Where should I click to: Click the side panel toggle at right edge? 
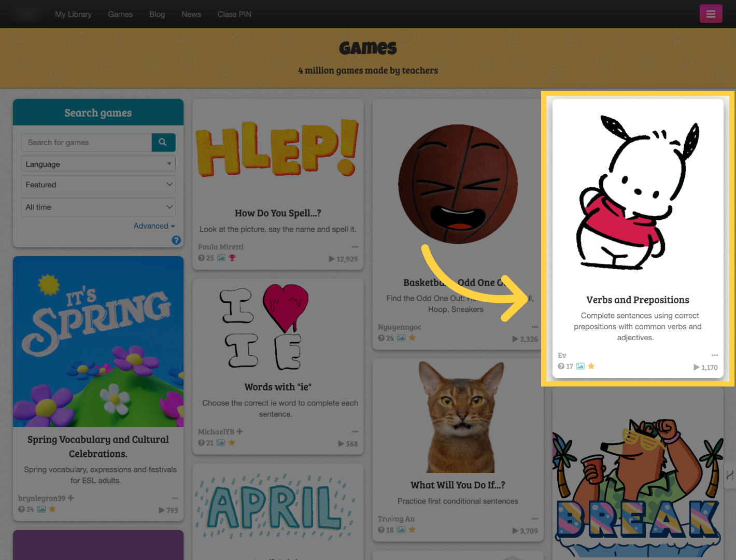(x=730, y=475)
